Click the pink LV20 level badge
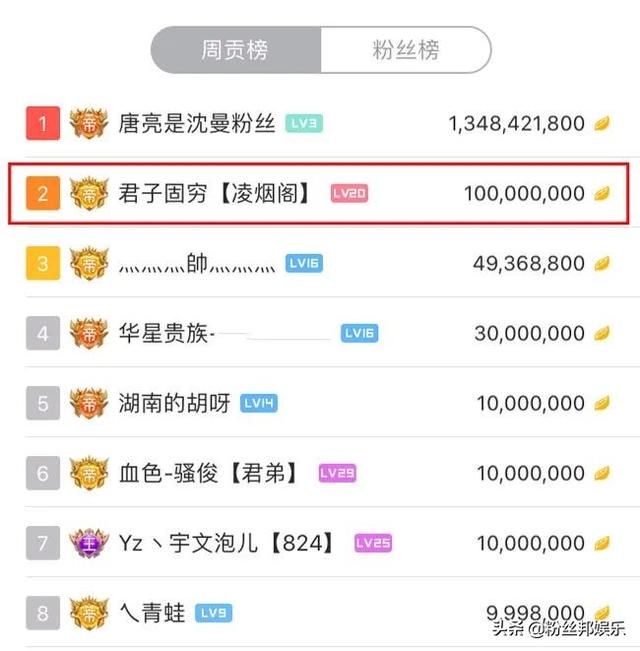Viewport: 640px width, 651px height. [x=349, y=193]
